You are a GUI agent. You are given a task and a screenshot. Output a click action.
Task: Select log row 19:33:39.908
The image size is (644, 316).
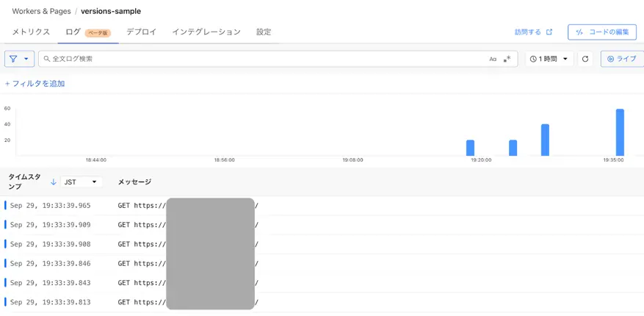(322, 244)
